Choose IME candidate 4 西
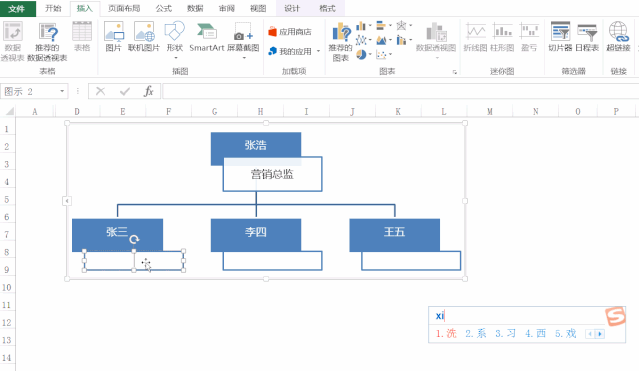Image resolution: width=639 pixels, height=371 pixels. 535,333
